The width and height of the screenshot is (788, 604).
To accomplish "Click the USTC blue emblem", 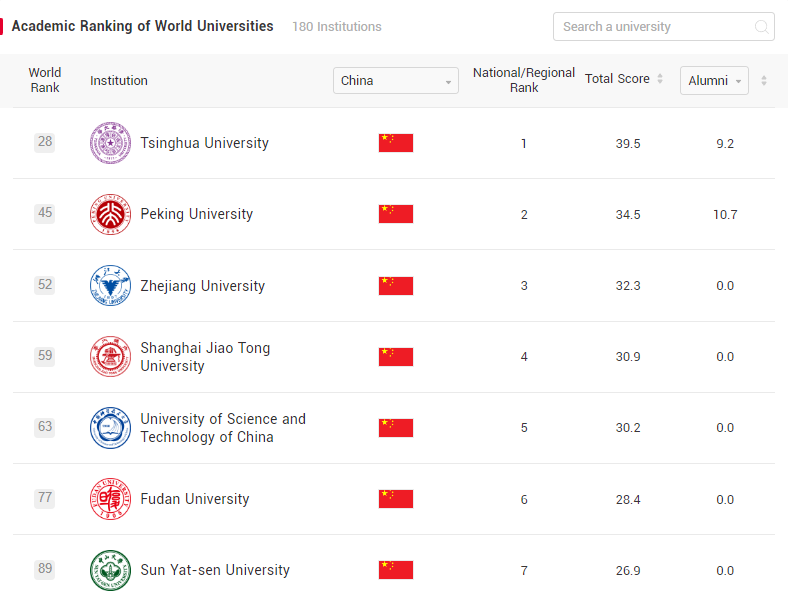I will click(111, 428).
